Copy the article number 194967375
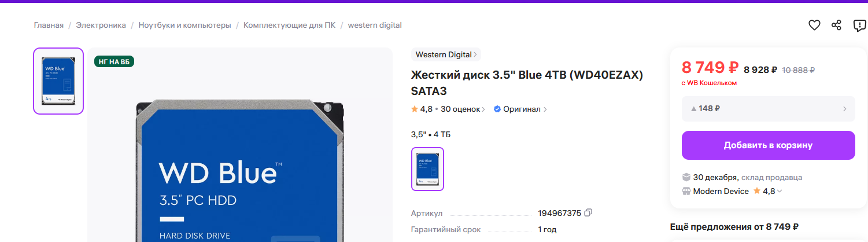Screen dimensions: 868x242 pos(588,213)
